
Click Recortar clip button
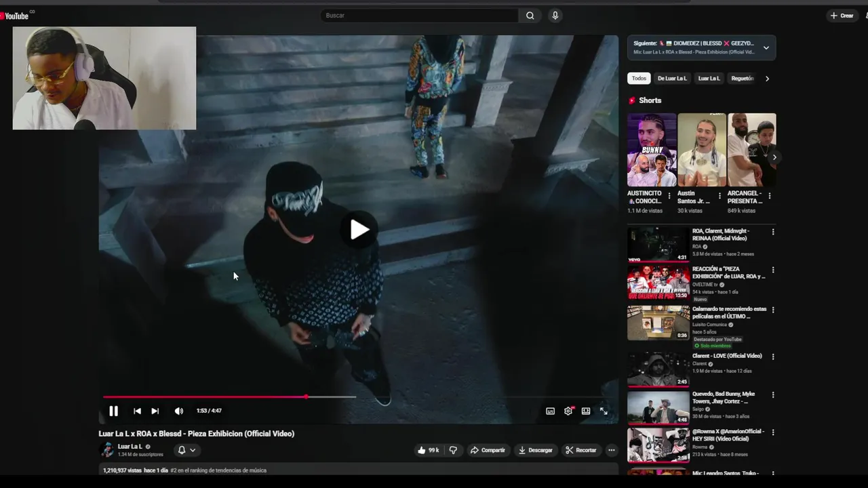pos(581,450)
